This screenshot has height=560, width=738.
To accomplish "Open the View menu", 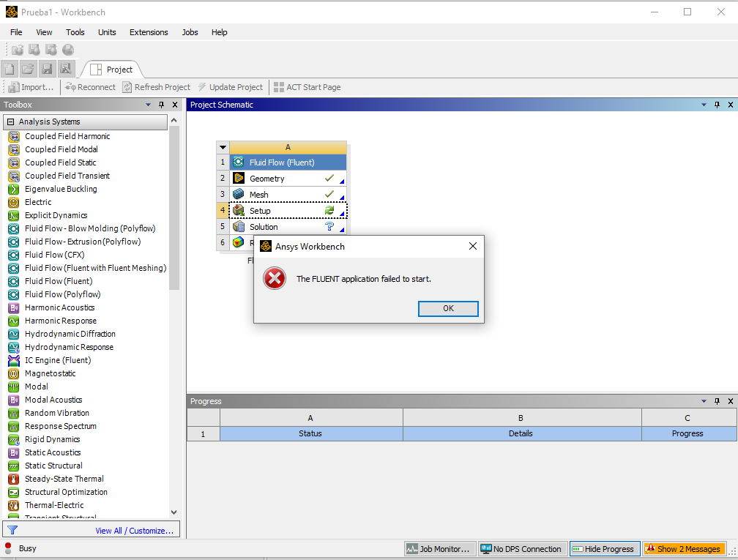I will pyautogui.click(x=44, y=32).
